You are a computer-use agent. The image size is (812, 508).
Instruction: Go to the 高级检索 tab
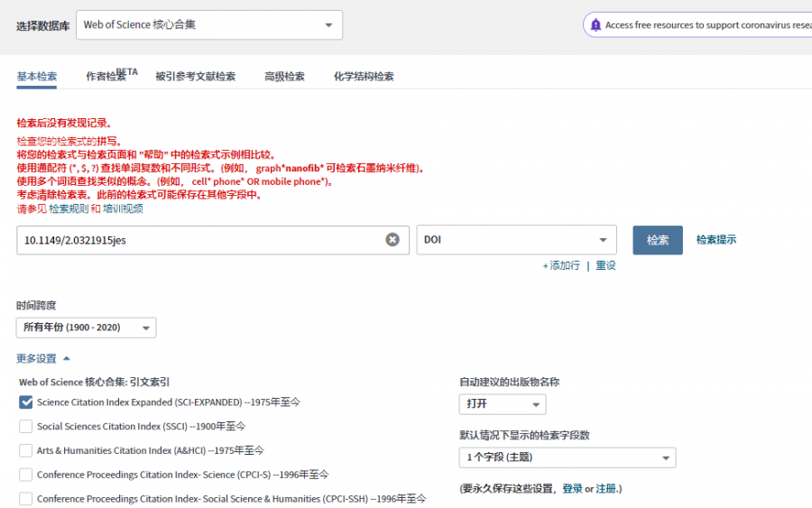[284, 77]
